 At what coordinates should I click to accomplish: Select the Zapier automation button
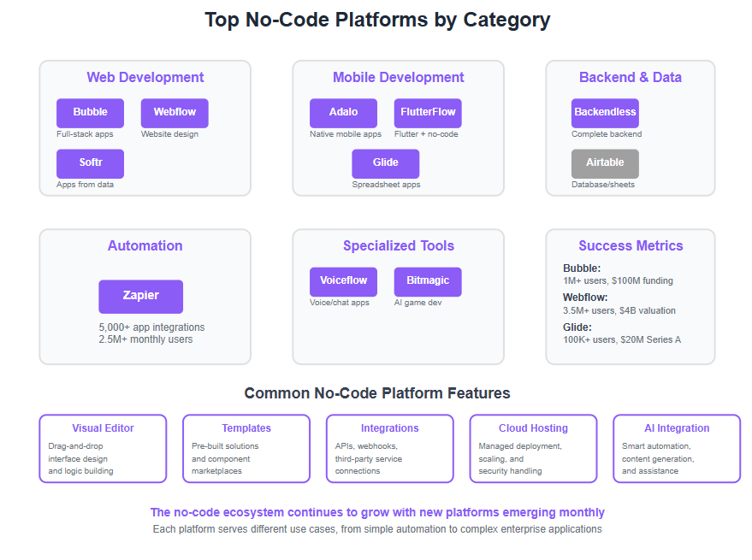pyautogui.click(x=141, y=297)
